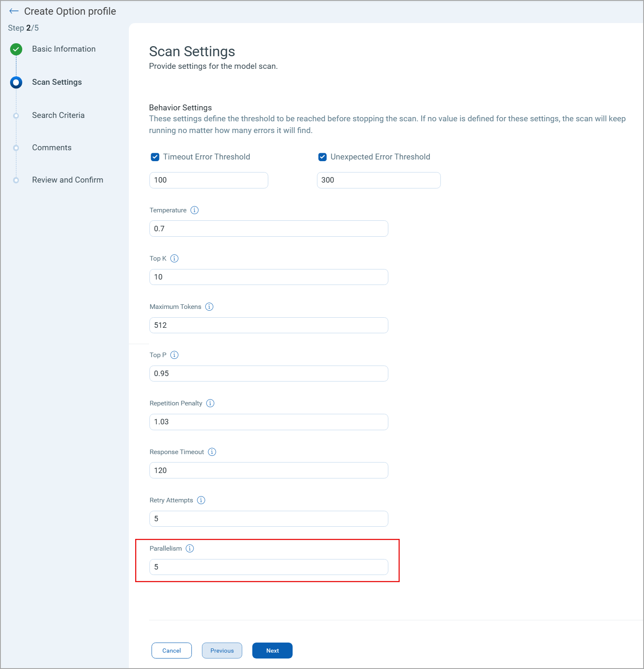Click 'Provide settings for the model scan.' subtitle
The image size is (644, 669).
click(213, 66)
